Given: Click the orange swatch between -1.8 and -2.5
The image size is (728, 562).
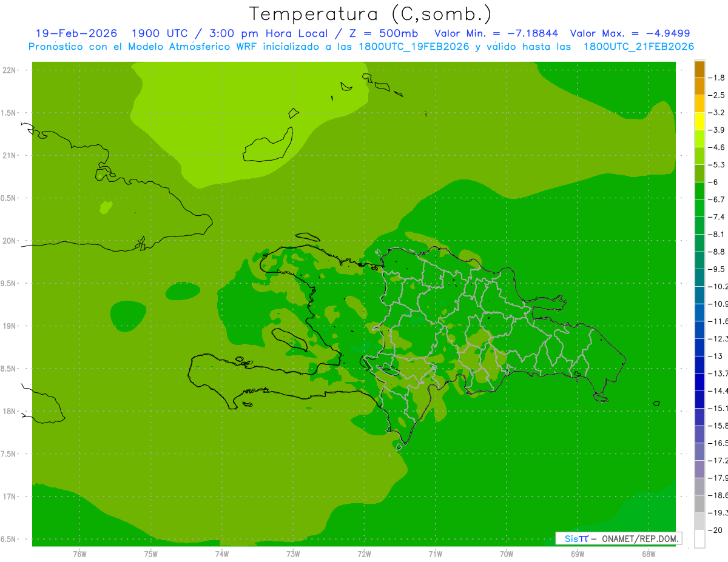Looking at the screenshot, I should (x=699, y=86).
